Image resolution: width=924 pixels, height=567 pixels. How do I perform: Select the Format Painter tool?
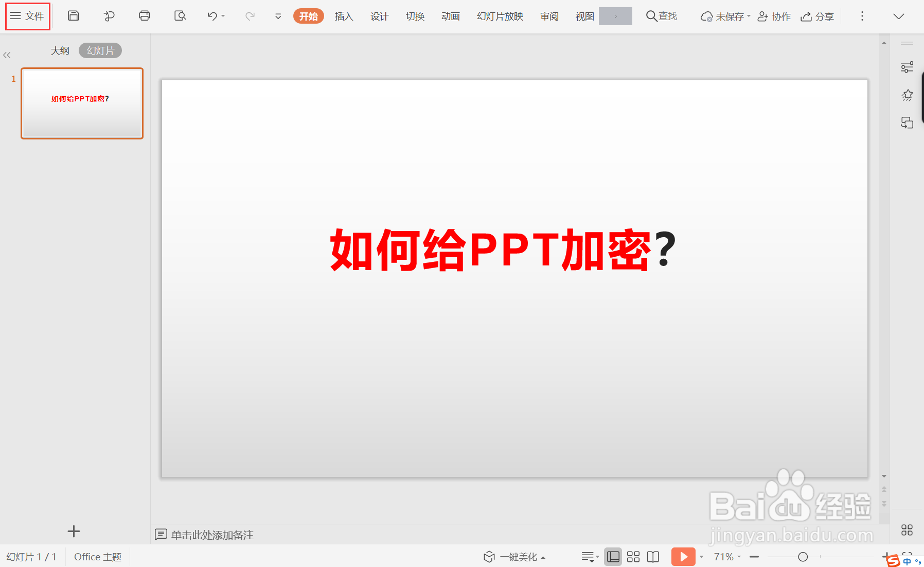point(109,16)
